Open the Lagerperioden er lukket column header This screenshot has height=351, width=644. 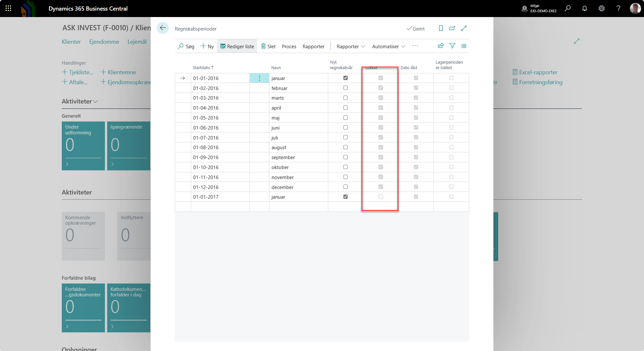click(449, 65)
